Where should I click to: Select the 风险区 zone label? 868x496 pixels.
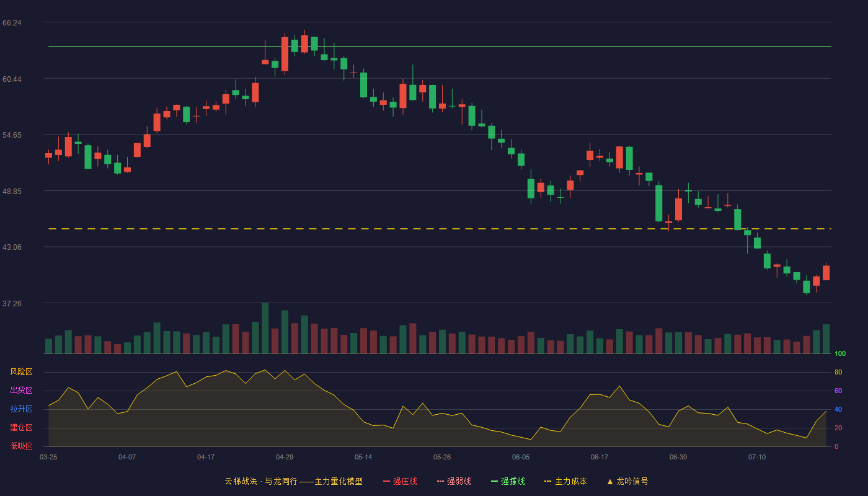coord(21,372)
